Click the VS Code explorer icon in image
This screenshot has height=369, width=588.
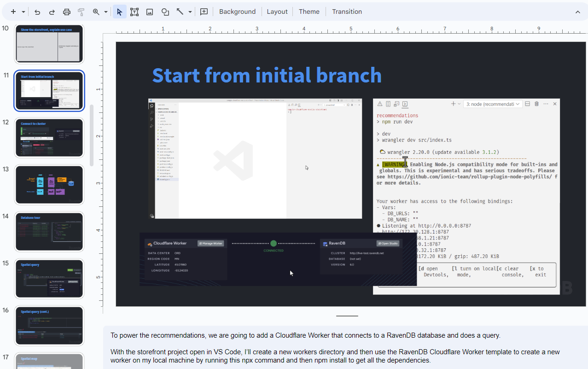pos(151,106)
